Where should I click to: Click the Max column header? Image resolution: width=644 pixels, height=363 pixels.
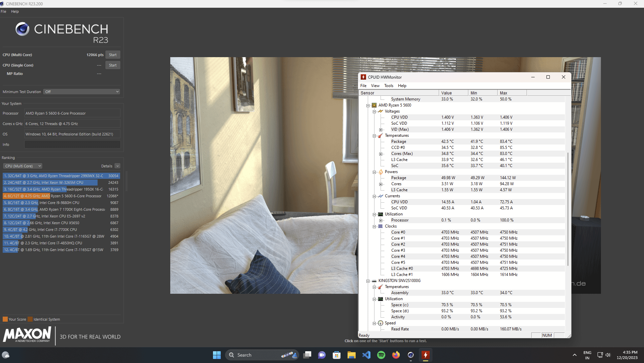click(512, 93)
